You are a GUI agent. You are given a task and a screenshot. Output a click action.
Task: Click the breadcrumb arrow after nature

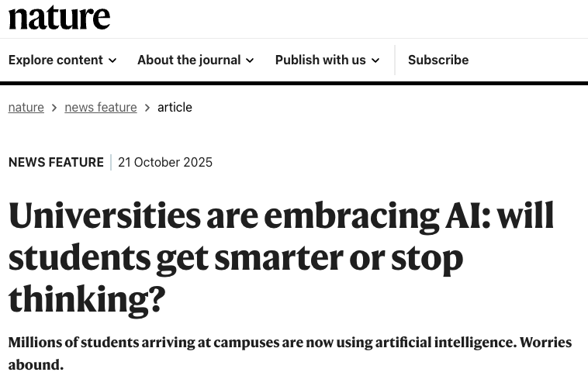click(x=54, y=108)
